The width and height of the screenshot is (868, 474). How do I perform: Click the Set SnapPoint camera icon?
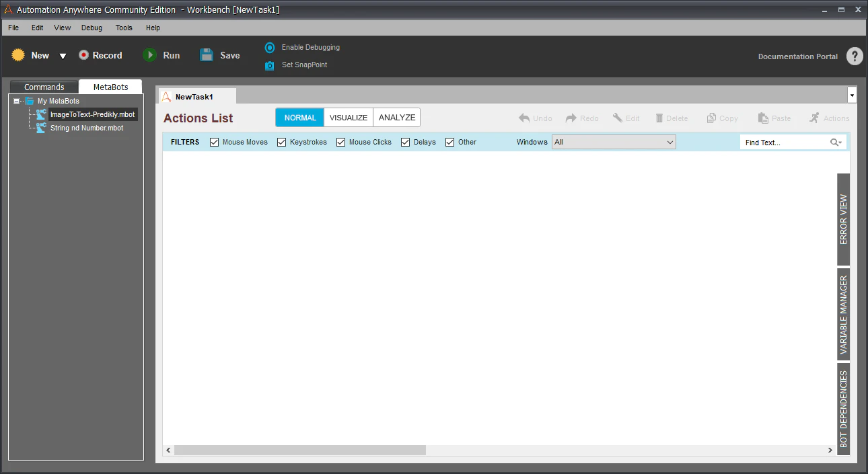270,65
